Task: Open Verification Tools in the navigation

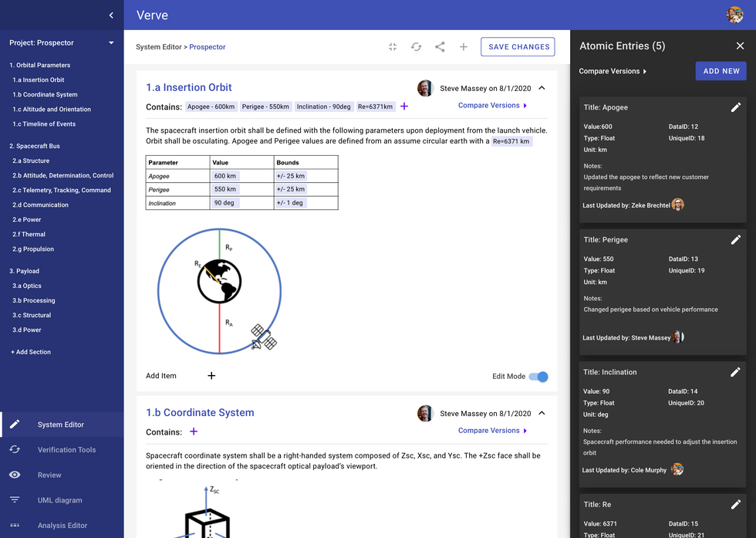Action: (62, 450)
